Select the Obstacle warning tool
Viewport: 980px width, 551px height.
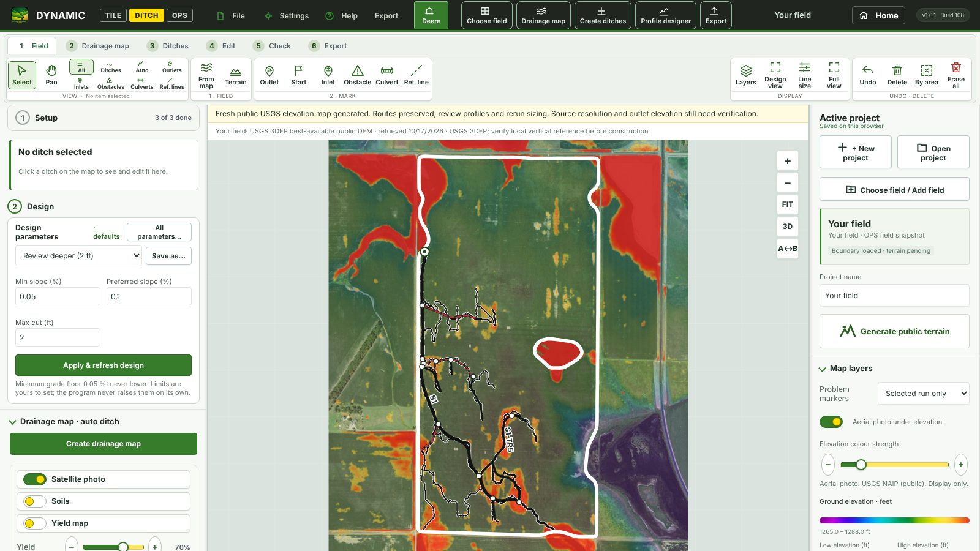[357, 76]
